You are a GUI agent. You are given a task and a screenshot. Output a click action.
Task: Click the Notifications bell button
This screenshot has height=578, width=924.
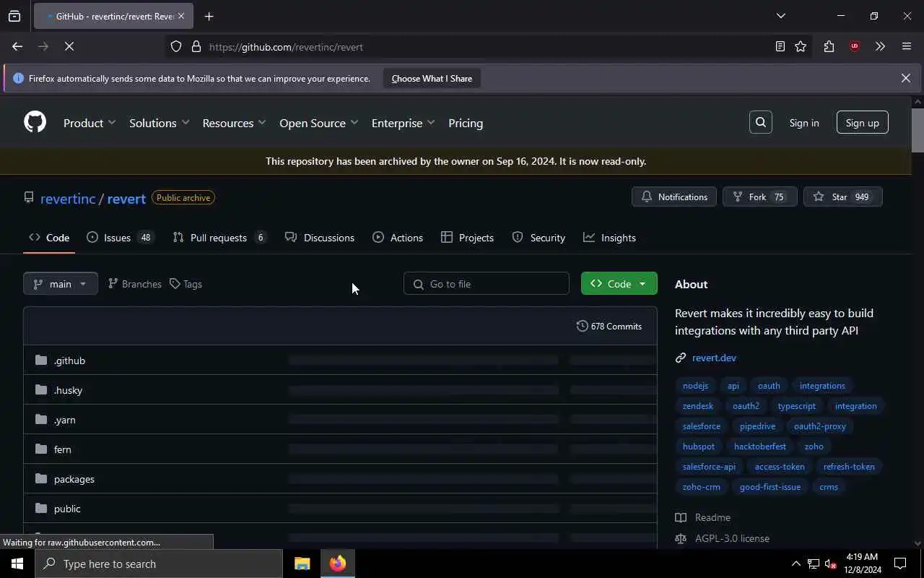[674, 197]
